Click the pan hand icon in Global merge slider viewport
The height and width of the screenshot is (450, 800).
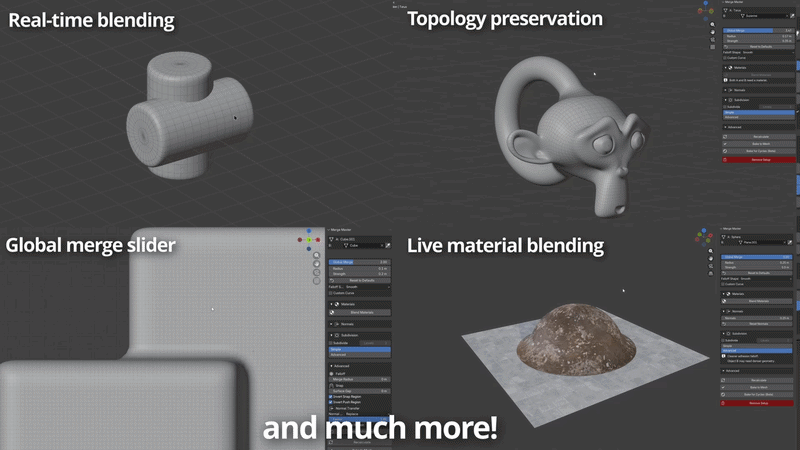[317, 264]
